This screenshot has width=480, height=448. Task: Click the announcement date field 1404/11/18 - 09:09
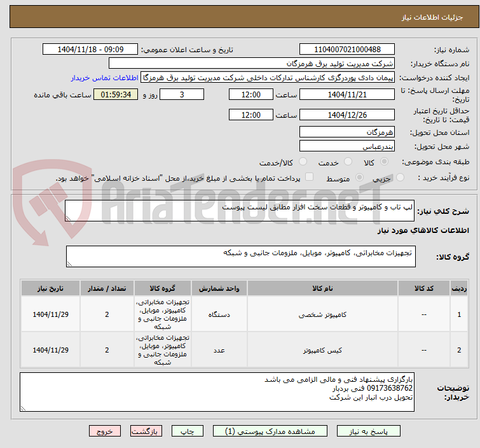click(x=90, y=50)
